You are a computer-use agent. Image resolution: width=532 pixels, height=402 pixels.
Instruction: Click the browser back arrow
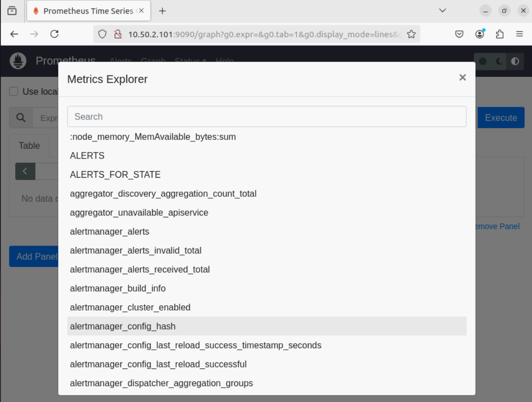coord(14,34)
